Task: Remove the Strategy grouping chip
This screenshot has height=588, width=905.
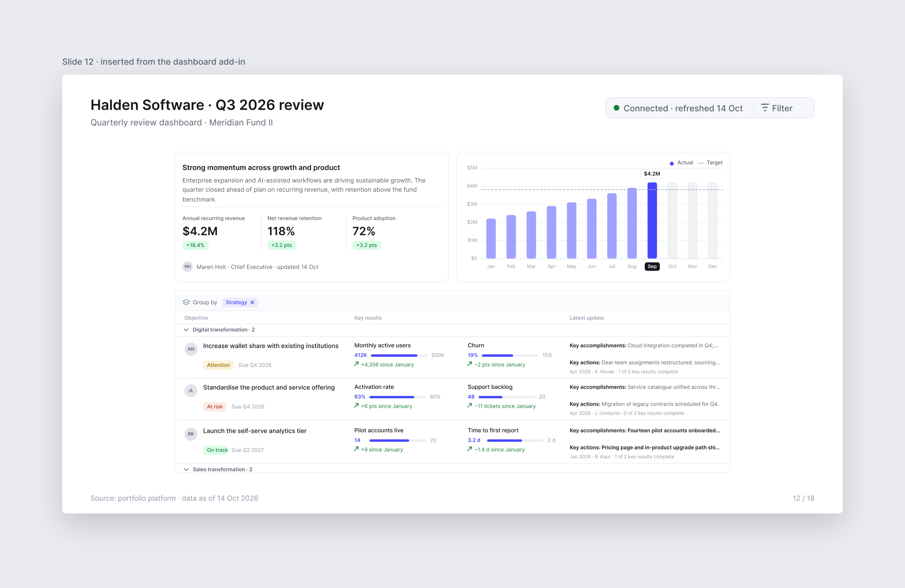Action: click(x=252, y=302)
